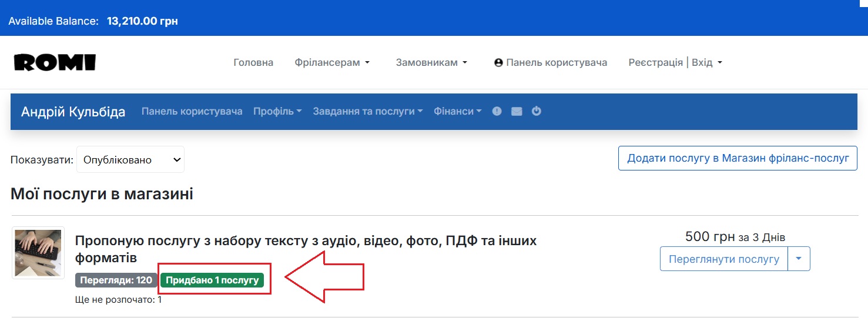This screenshot has width=868, height=321.
Task: Open the Показувати Опубліковано select box
Action: pyautogui.click(x=130, y=159)
